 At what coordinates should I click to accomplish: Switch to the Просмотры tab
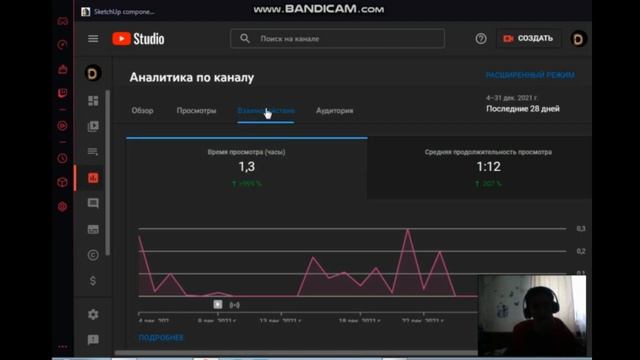tap(196, 111)
